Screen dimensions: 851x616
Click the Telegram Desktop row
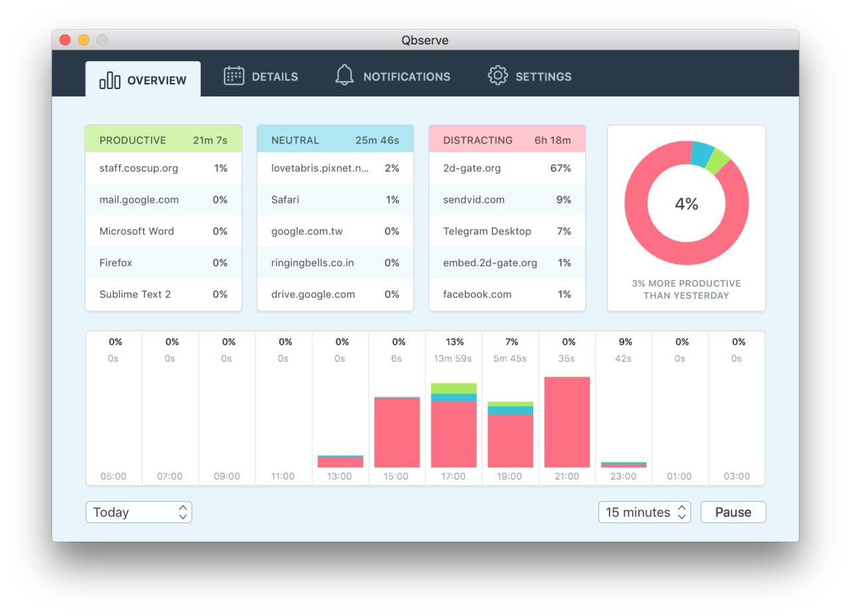pos(507,231)
